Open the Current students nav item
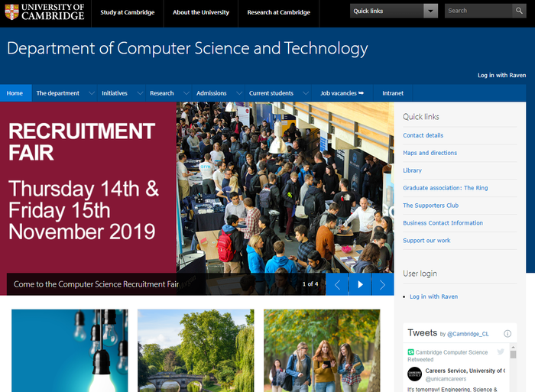Image resolution: width=535 pixels, height=392 pixels. [271, 93]
